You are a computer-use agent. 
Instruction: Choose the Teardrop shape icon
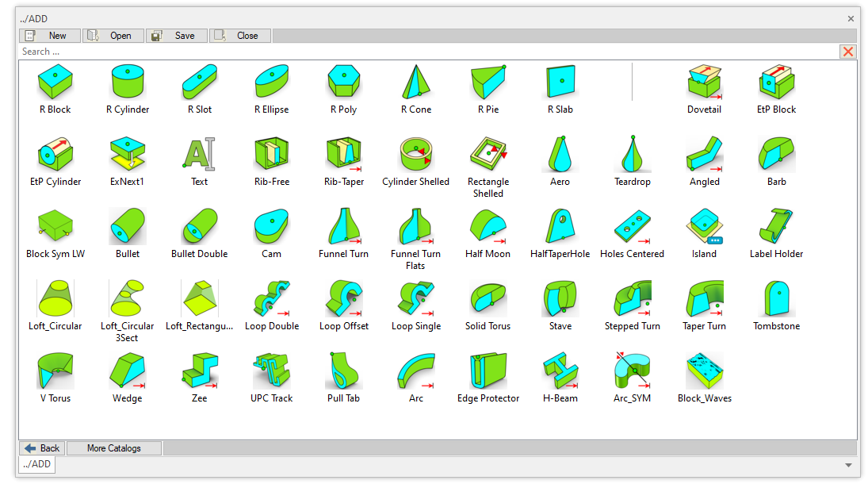coord(632,154)
